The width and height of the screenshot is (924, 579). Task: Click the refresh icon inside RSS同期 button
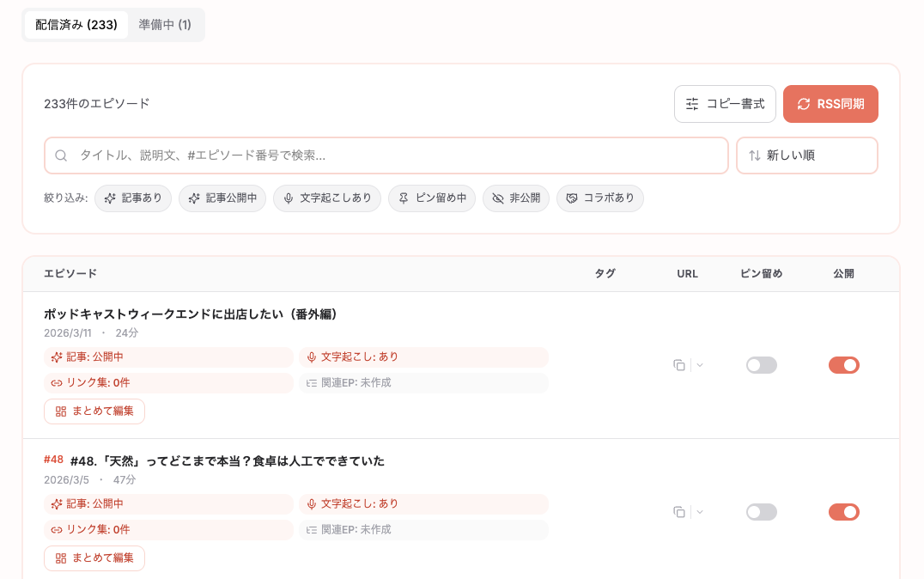pos(805,103)
